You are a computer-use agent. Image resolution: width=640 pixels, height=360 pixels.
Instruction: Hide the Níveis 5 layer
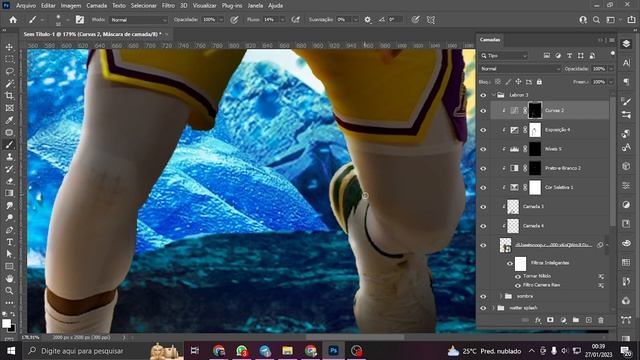483,149
